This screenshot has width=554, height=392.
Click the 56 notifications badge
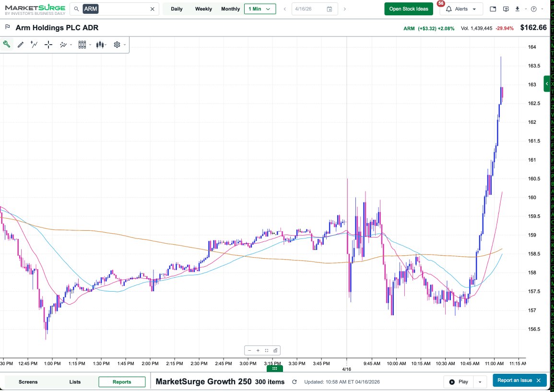pos(441,3)
